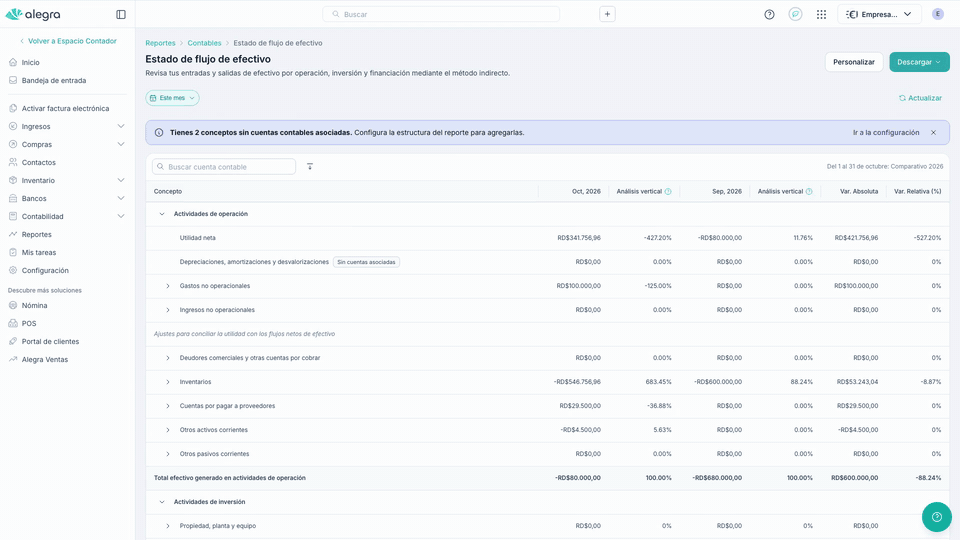Go to Inicio in sidebar
This screenshot has height=540, width=960.
[x=31, y=62]
